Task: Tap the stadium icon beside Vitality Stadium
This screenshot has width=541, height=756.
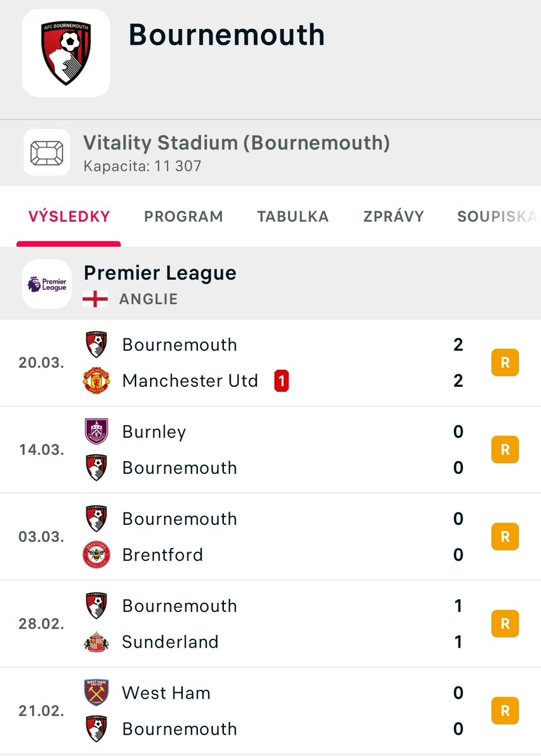Action: coord(47,152)
